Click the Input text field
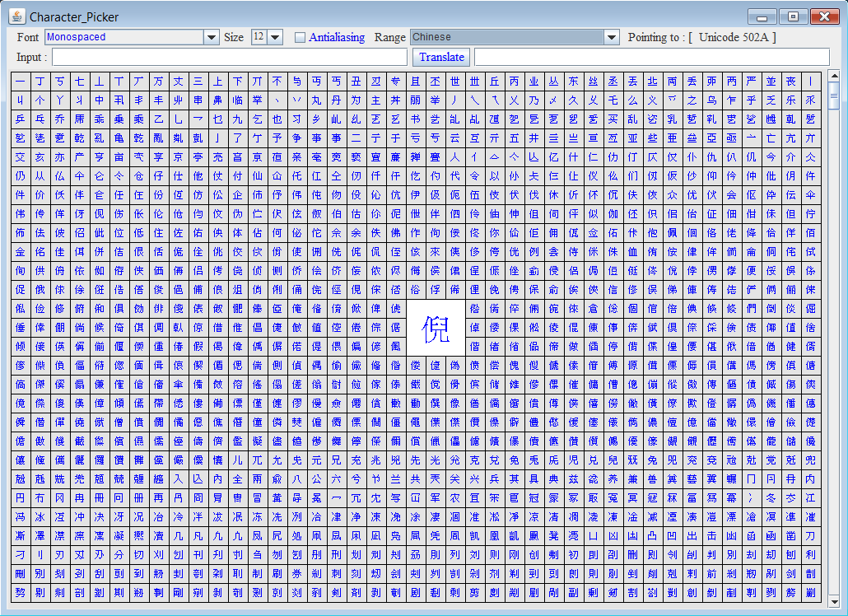 [x=230, y=57]
